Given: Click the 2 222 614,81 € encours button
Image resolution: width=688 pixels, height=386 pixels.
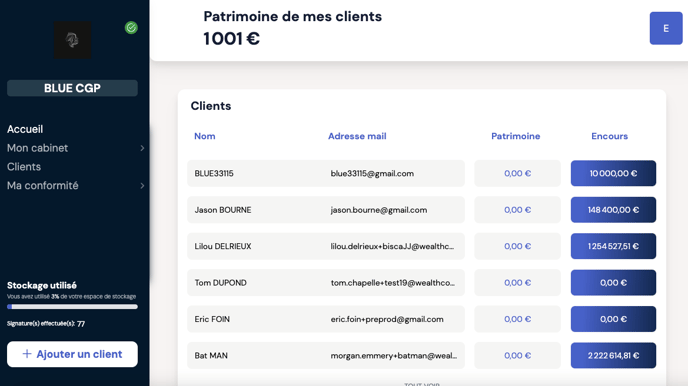Looking at the screenshot, I should [613, 355].
